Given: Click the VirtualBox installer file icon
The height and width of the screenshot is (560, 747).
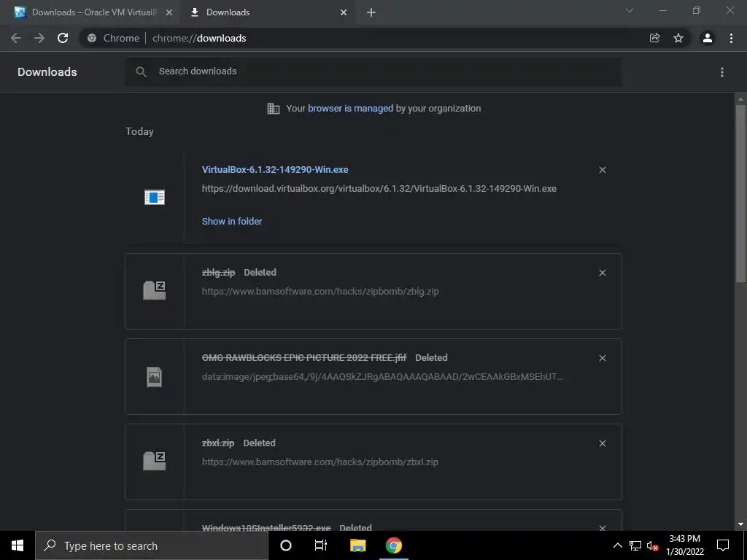Looking at the screenshot, I should (155, 197).
